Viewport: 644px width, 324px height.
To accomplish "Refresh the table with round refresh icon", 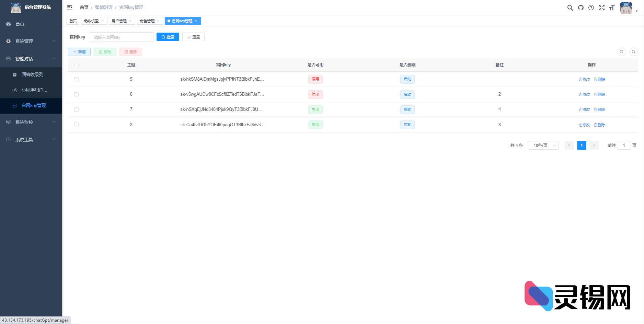I will [x=633, y=52].
